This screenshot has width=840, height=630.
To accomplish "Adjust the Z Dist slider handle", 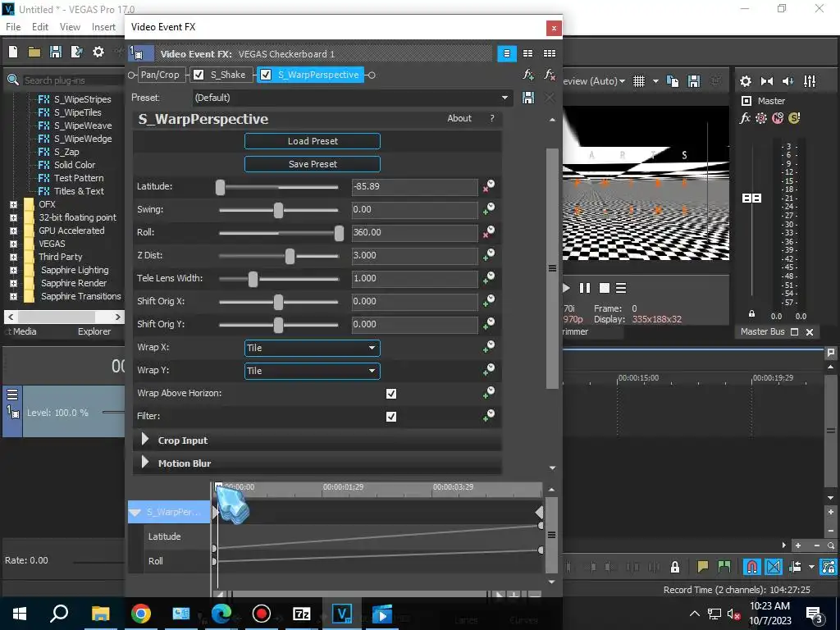I will tap(290, 256).
